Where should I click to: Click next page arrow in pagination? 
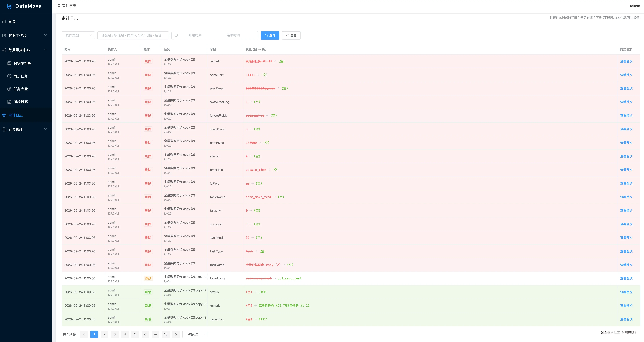[176, 334]
